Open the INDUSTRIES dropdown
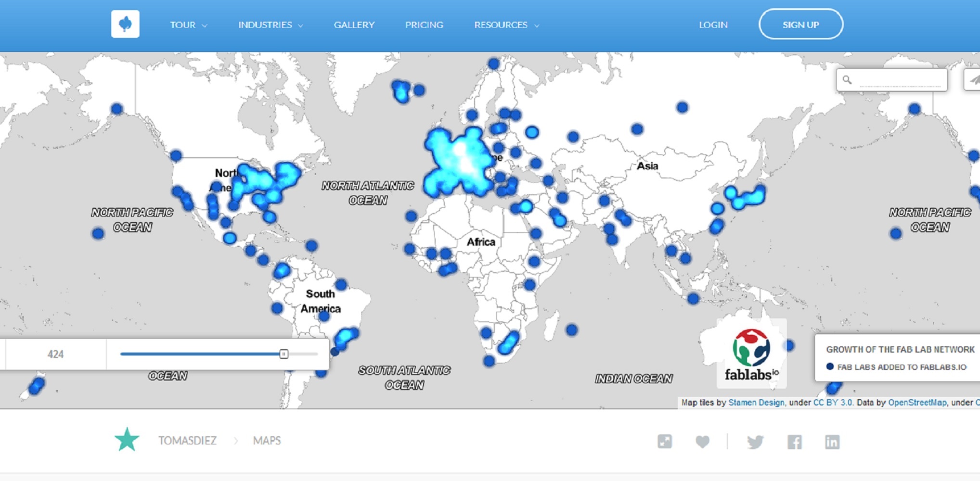 (x=270, y=25)
